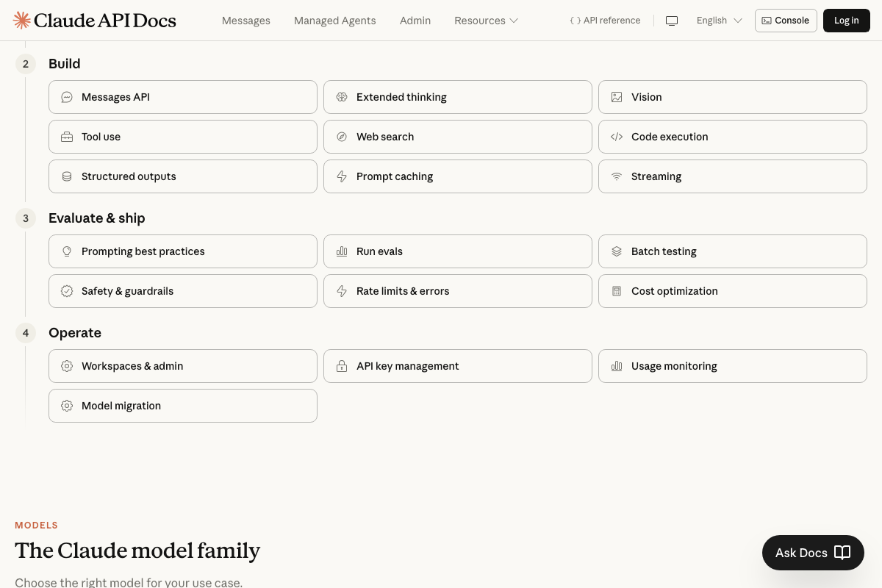Click the Log in button

pos(847,21)
